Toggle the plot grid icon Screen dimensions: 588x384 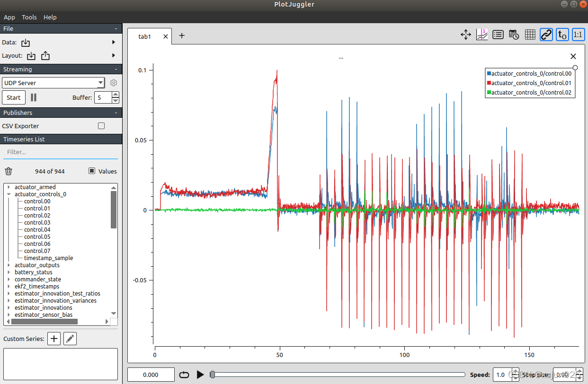(530, 35)
